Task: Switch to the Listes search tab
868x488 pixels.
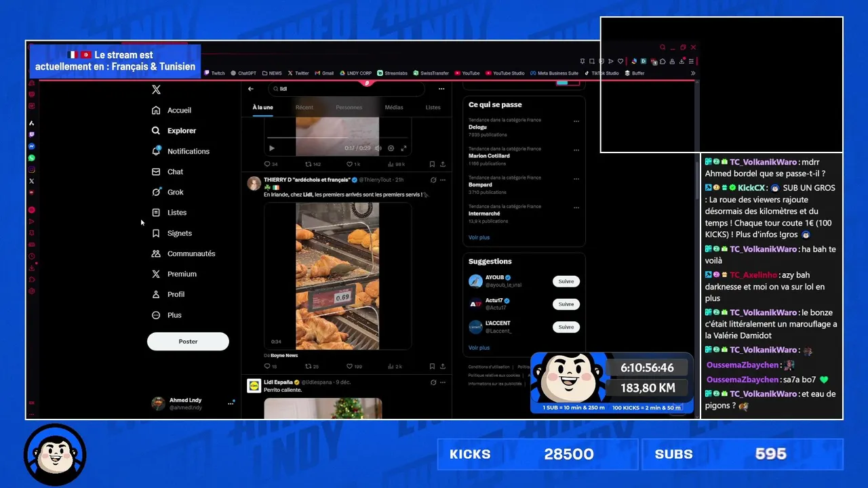Action: tap(433, 107)
